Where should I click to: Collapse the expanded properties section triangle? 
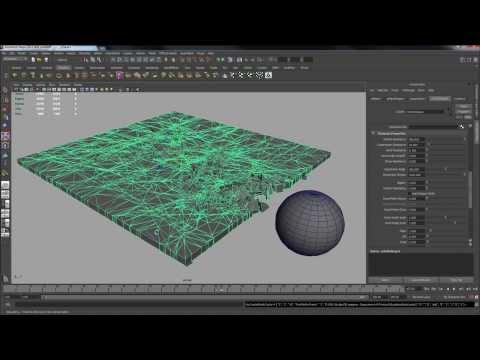coord(373,133)
